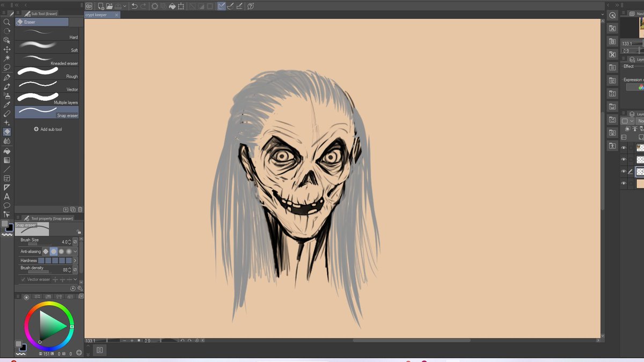Select the Auto select wand tool
Image resolution: width=644 pixels, height=362 pixels.
(x=7, y=58)
